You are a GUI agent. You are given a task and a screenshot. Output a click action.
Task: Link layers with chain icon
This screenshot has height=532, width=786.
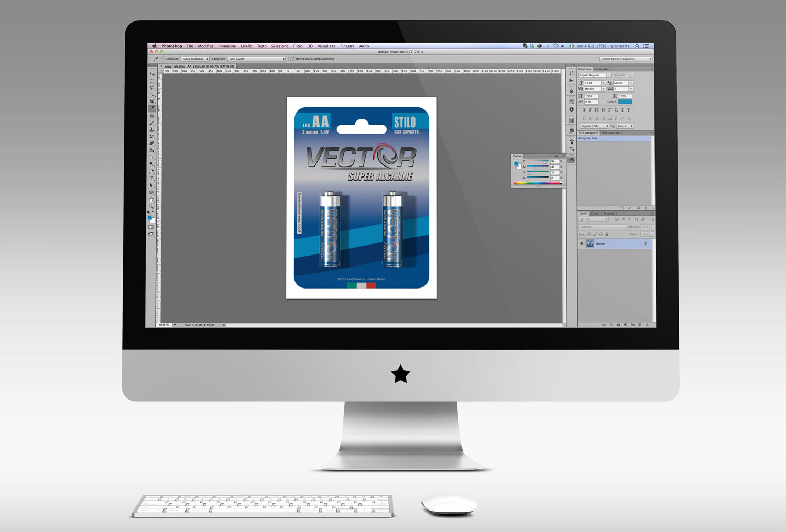click(604, 325)
